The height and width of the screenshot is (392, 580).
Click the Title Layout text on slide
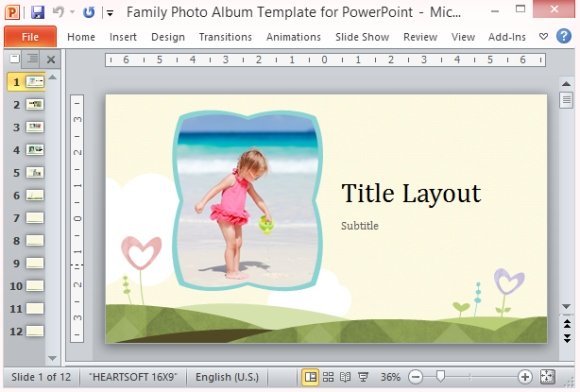coord(411,194)
